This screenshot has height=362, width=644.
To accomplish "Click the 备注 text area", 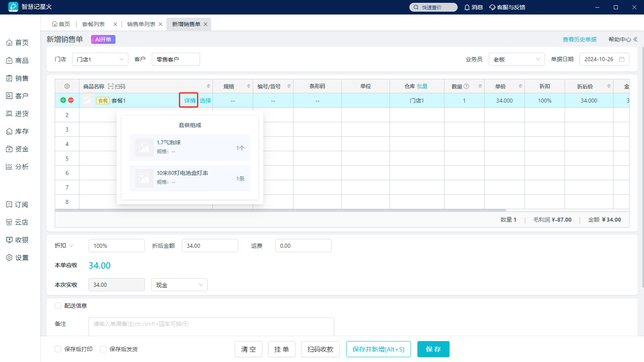I will (x=211, y=327).
